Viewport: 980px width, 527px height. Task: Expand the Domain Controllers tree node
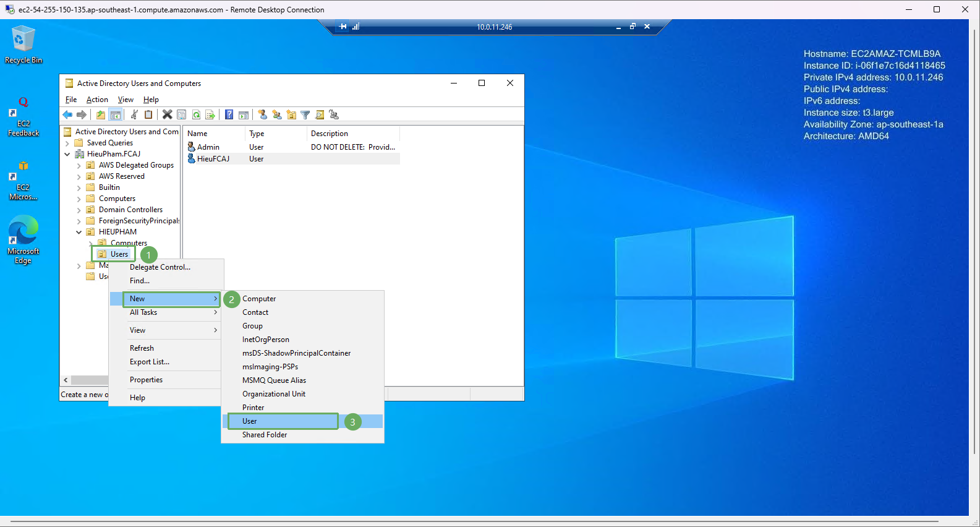79,210
